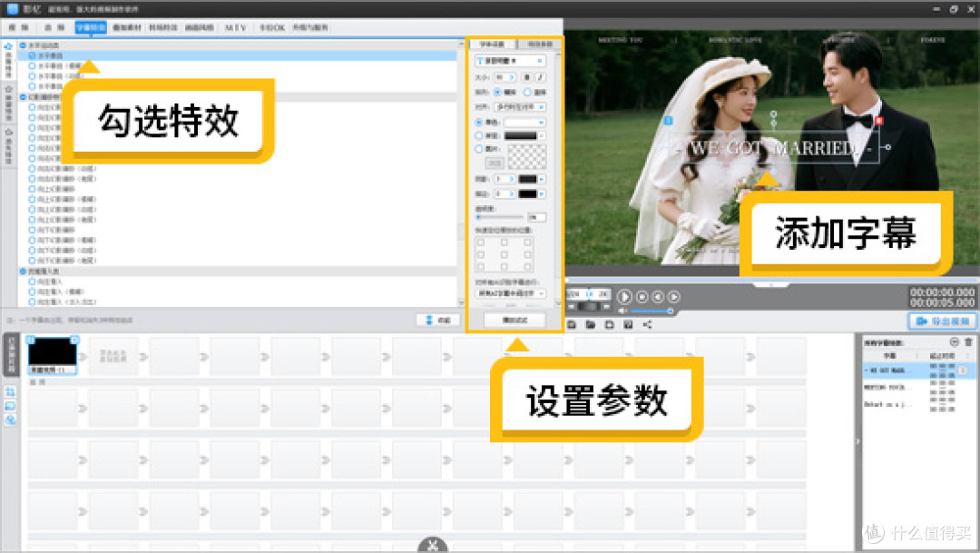The width and height of the screenshot is (980, 553).
Task: Click the blue handle at the subtitle box corner
Action: point(668,120)
